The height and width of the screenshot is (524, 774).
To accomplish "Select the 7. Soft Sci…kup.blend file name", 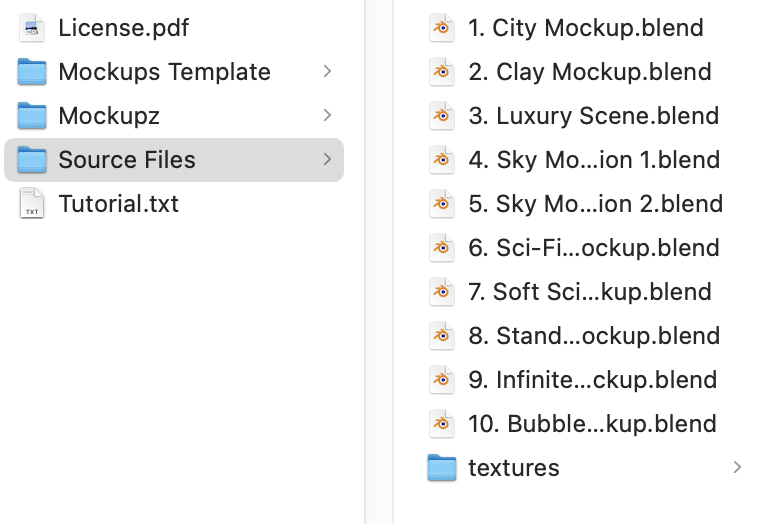I will click(590, 292).
